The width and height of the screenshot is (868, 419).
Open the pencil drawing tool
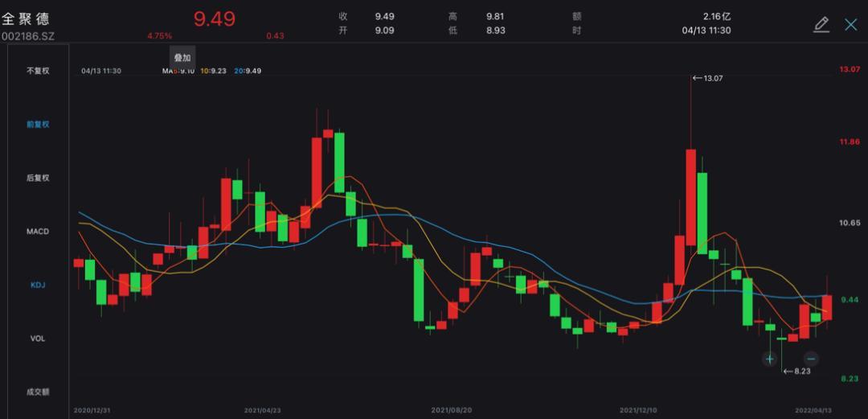(x=821, y=24)
